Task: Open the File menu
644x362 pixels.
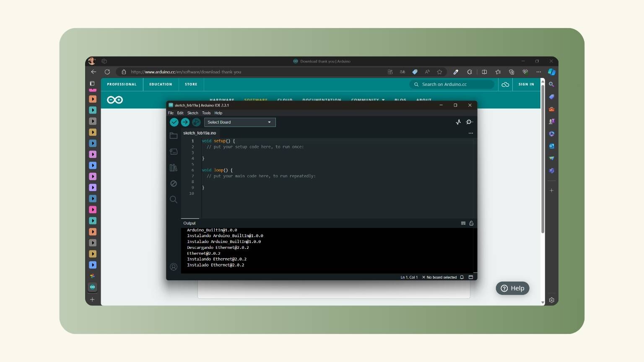Action: pos(171,113)
